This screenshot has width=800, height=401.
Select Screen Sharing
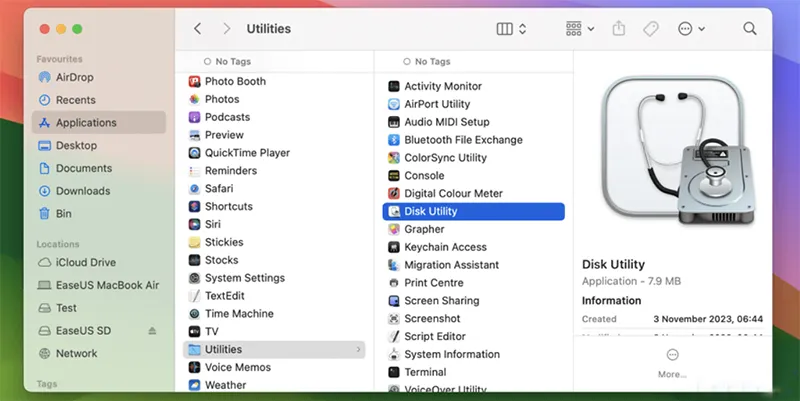[473, 300]
